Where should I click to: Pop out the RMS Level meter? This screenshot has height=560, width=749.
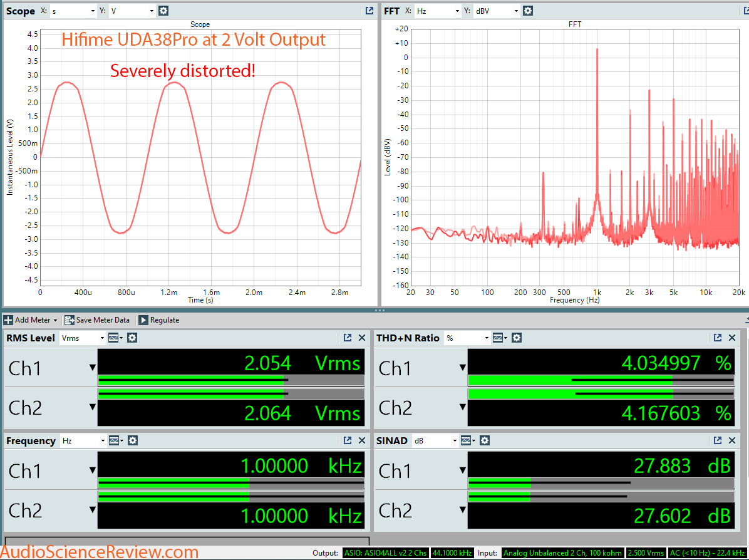tap(348, 338)
